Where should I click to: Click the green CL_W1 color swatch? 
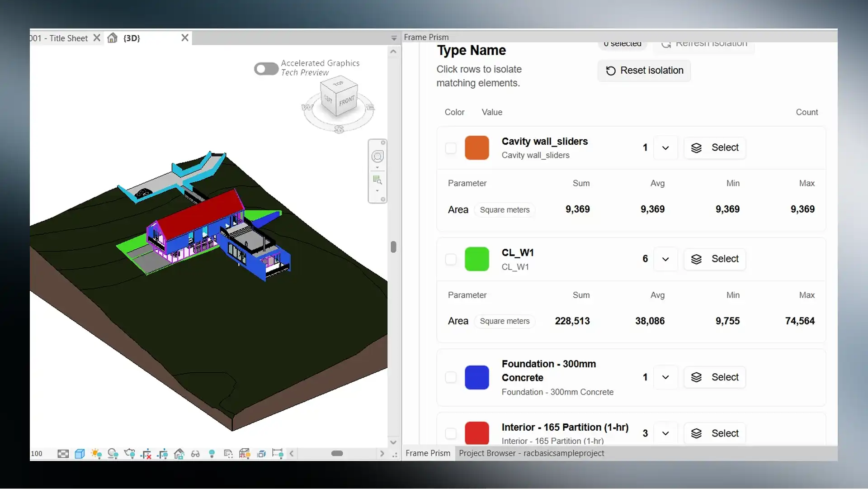click(476, 259)
